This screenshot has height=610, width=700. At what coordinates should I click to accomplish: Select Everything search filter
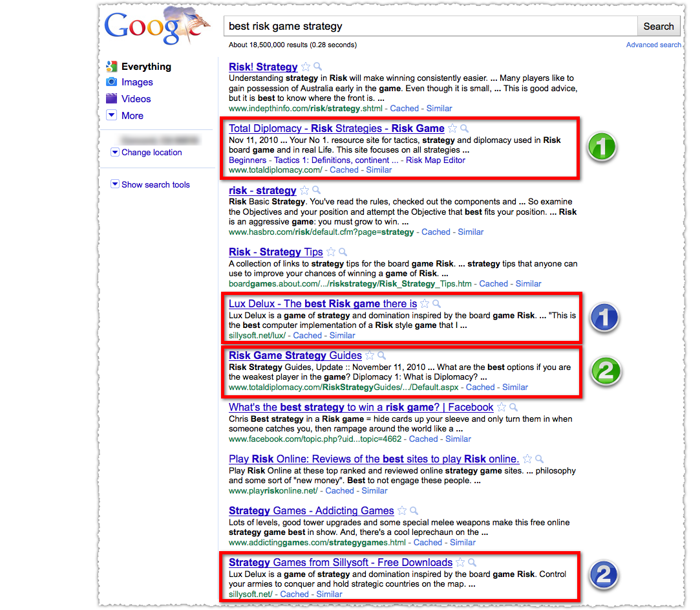[146, 67]
